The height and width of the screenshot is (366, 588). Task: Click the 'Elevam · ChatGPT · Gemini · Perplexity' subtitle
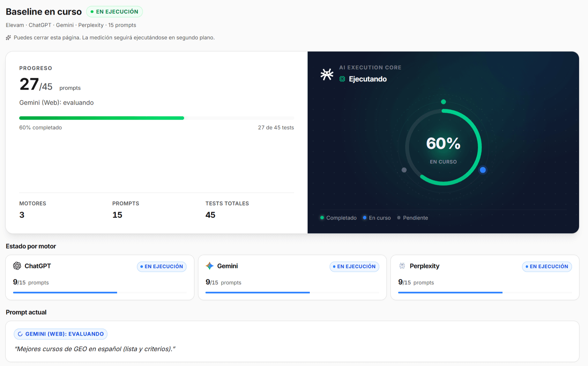[x=71, y=25]
